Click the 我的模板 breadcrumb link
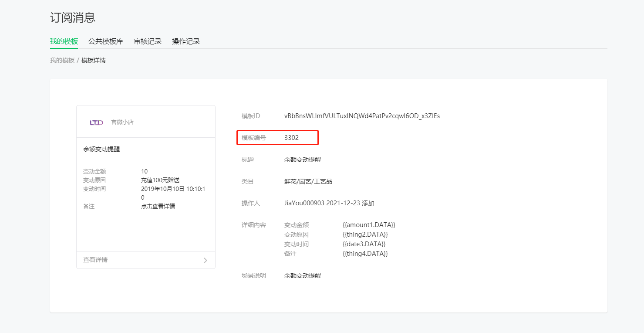Viewport: 644px width, 333px height. click(x=62, y=60)
